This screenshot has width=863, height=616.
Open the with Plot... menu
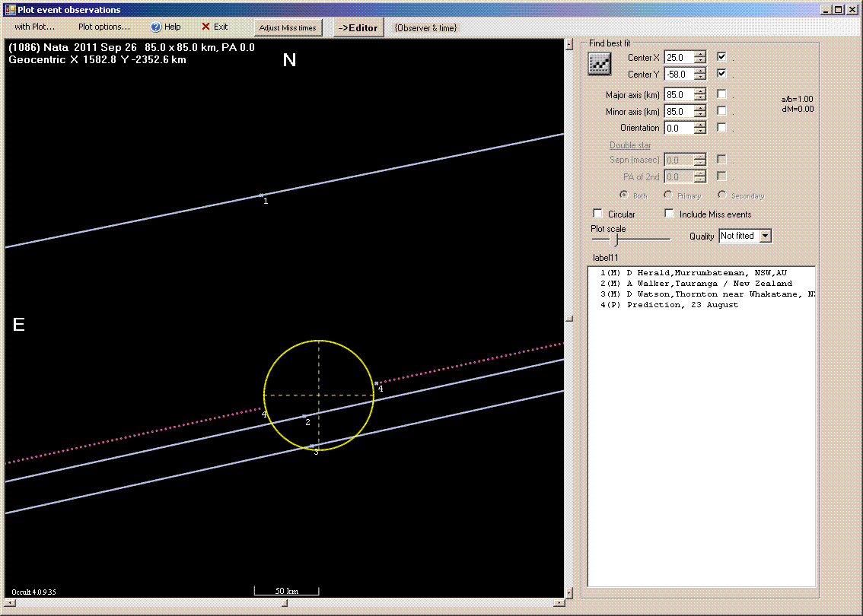(35, 27)
